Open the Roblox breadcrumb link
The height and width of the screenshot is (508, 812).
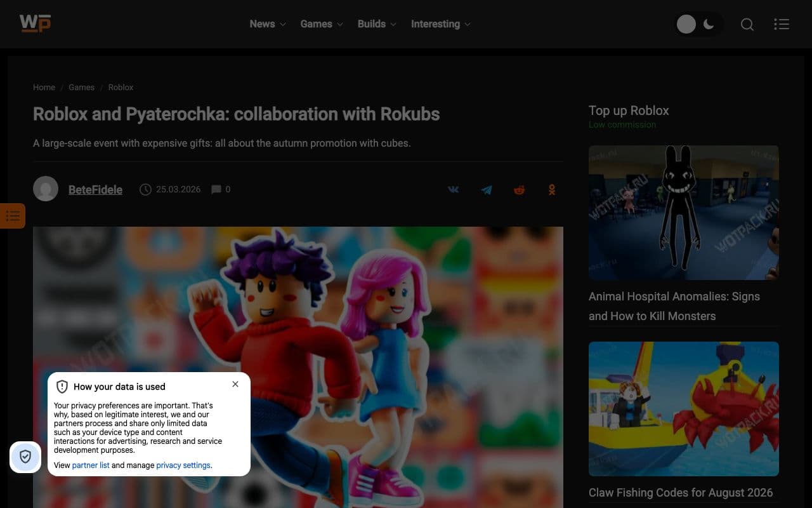pyautogui.click(x=121, y=88)
